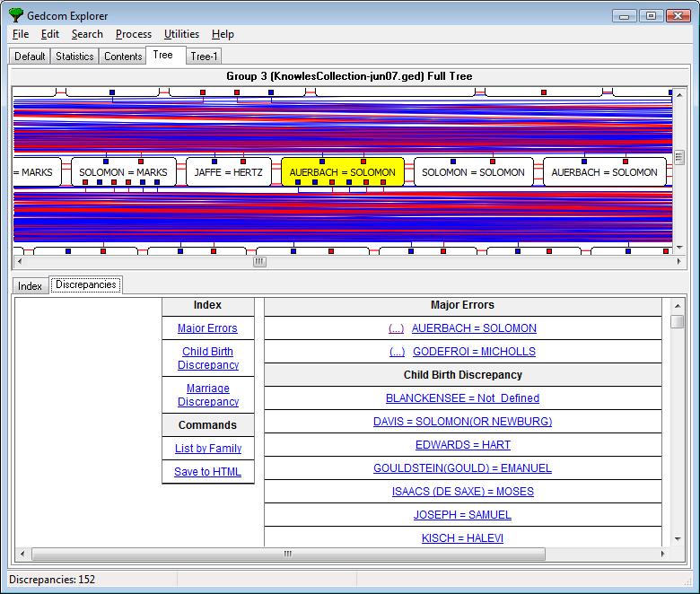This screenshot has width=700, height=594.
Task: Expand (...) details beside AUERBACH = SOLOMON
Action: point(396,328)
